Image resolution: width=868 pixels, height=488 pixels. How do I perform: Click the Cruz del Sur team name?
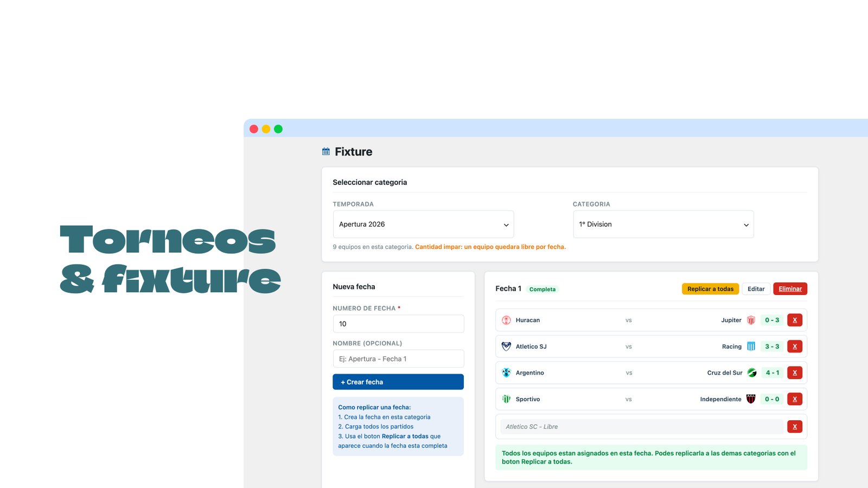click(725, 373)
